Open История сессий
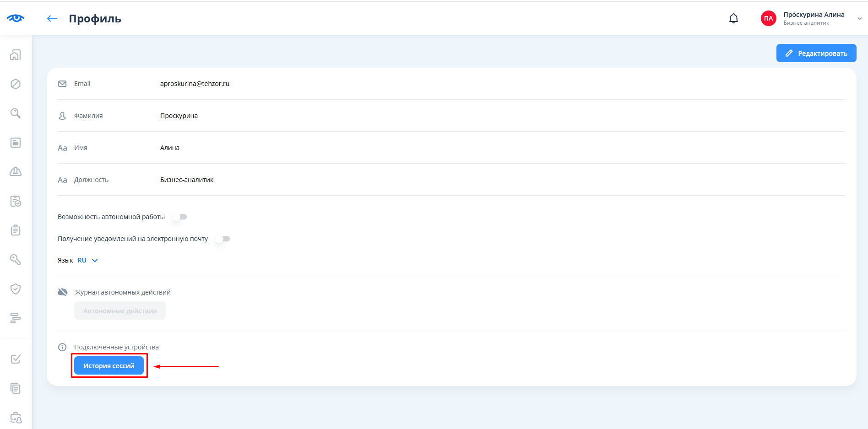The width and height of the screenshot is (868, 429). click(109, 365)
